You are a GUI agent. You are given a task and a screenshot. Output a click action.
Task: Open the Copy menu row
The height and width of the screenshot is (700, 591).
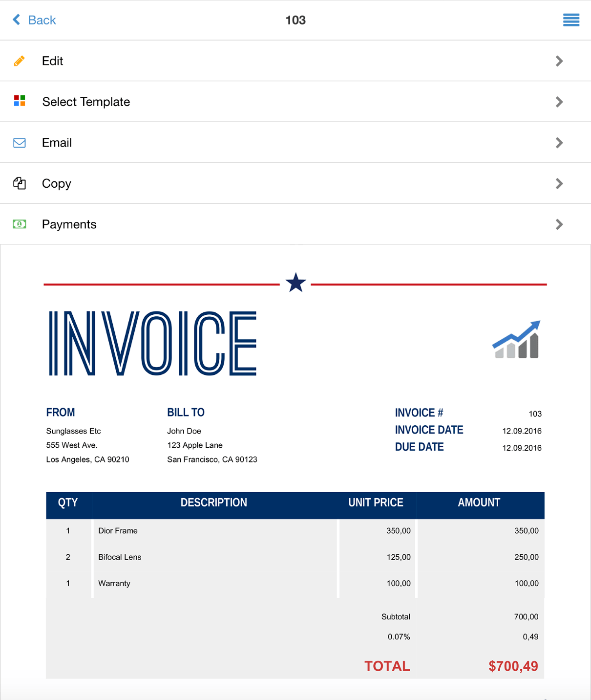tap(295, 183)
